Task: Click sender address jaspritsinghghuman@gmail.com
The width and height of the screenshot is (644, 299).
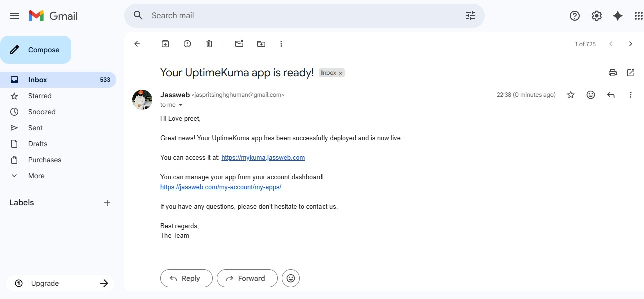Action: [x=238, y=95]
